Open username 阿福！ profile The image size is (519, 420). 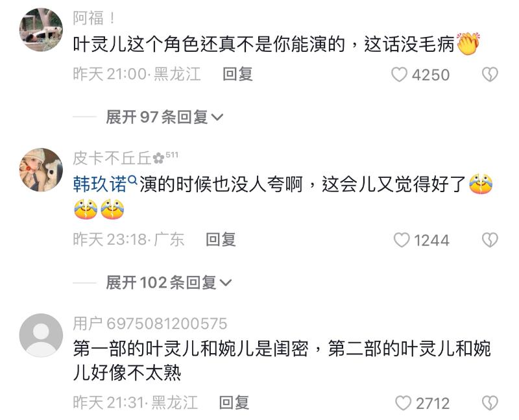tap(94, 18)
